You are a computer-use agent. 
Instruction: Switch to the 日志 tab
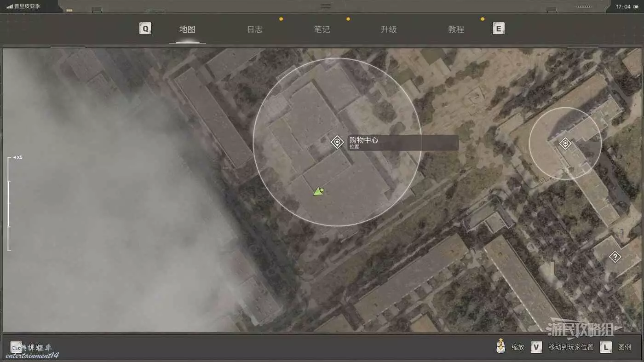pos(254,29)
